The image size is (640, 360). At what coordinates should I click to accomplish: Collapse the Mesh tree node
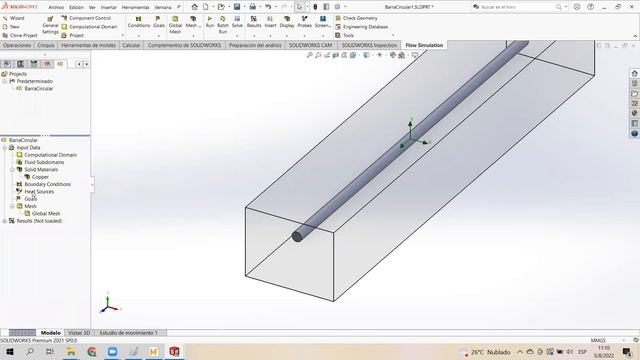[12, 207]
